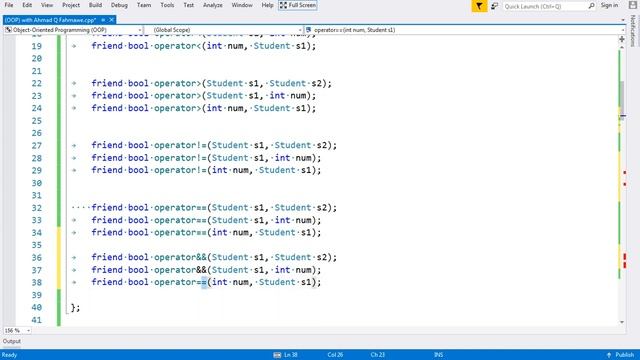The height and width of the screenshot is (360, 640).
Task: Click the Ln 38 status indicator
Action: [290, 355]
